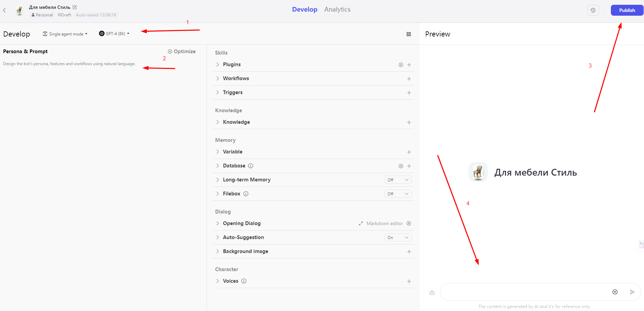Click the Draft status label
The height and width of the screenshot is (311, 644).
coord(65,15)
